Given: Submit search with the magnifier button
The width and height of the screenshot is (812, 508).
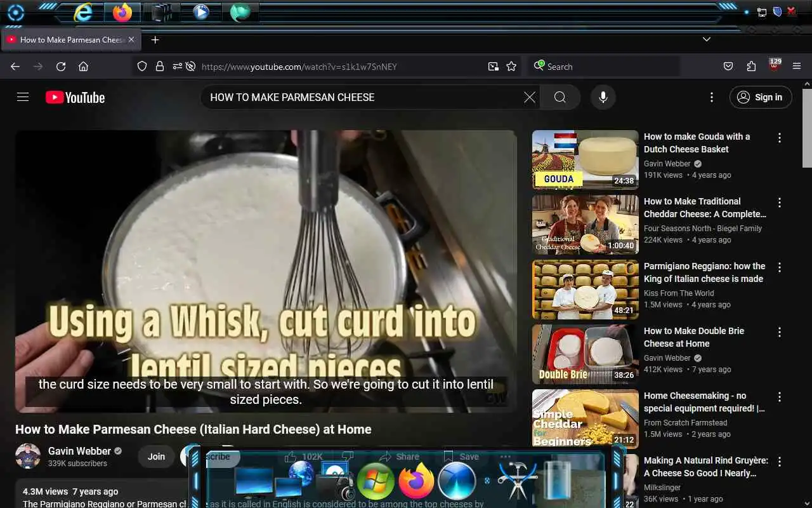Looking at the screenshot, I should [560, 97].
